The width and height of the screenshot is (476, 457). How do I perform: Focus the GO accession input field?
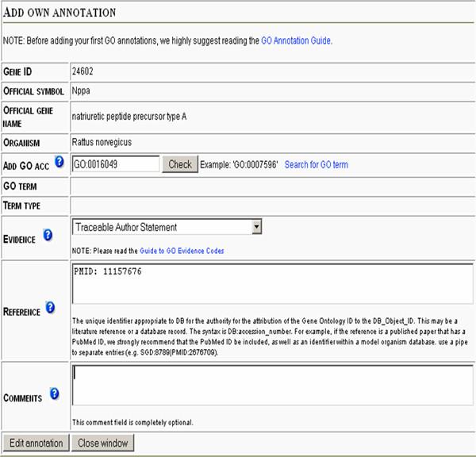(x=116, y=164)
